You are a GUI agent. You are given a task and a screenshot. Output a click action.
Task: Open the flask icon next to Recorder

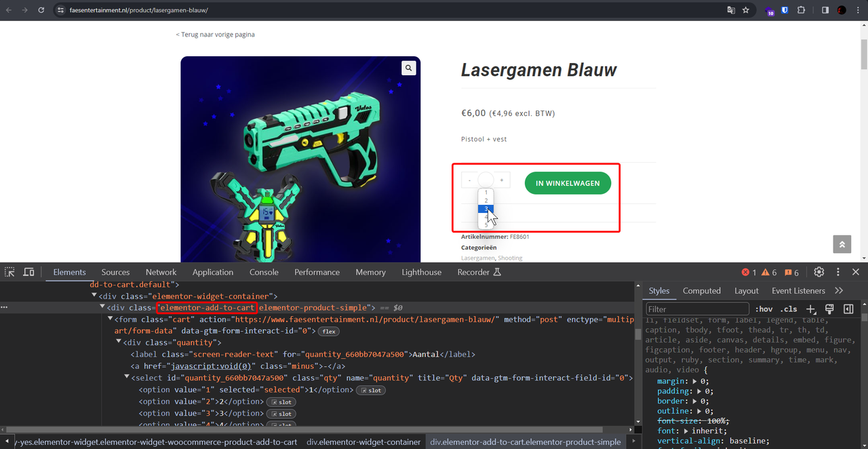496,272
